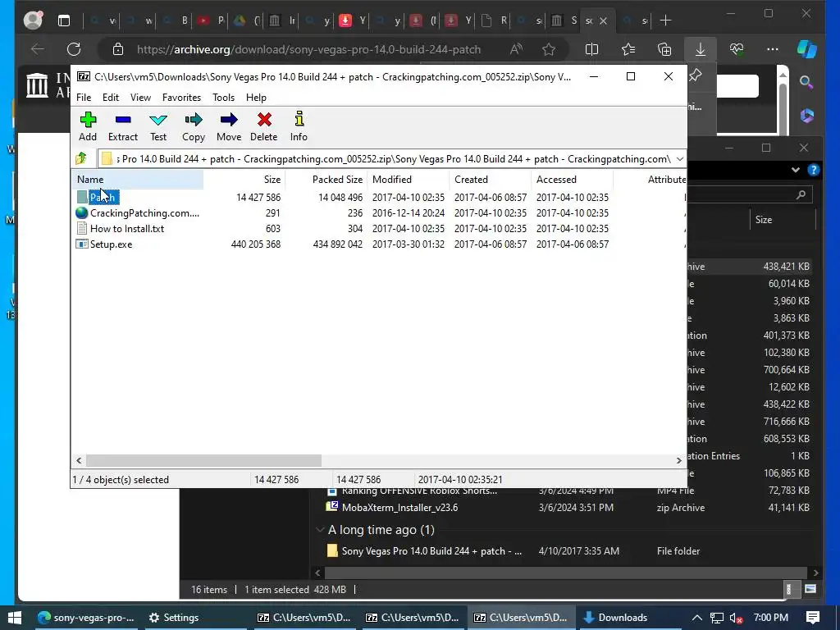Open Browser essentials heart icon
The width and height of the screenshot is (840, 630).
tap(737, 49)
